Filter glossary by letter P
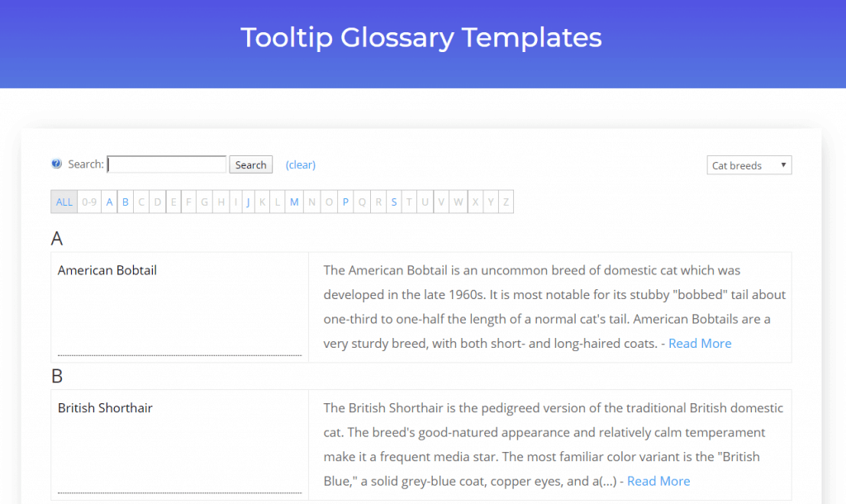 [x=345, y=202]
